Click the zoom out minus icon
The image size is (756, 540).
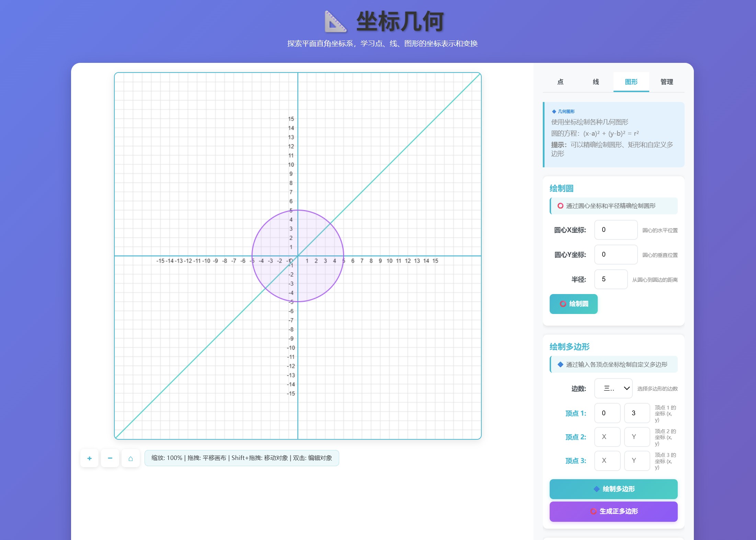[x=110, y=458]
